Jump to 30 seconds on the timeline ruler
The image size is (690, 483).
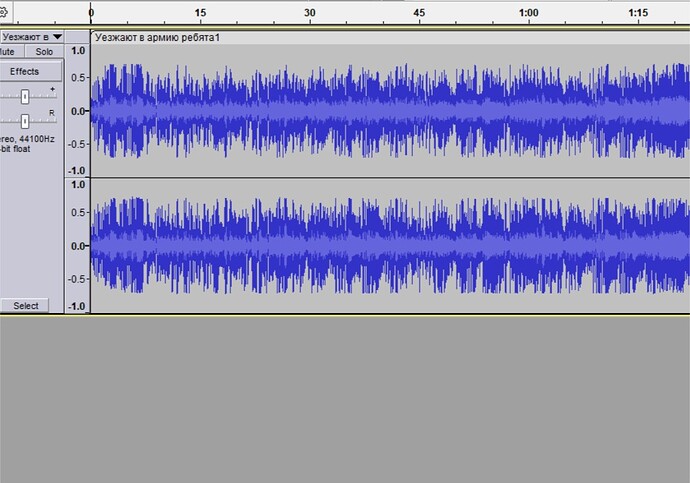[310, 14]
